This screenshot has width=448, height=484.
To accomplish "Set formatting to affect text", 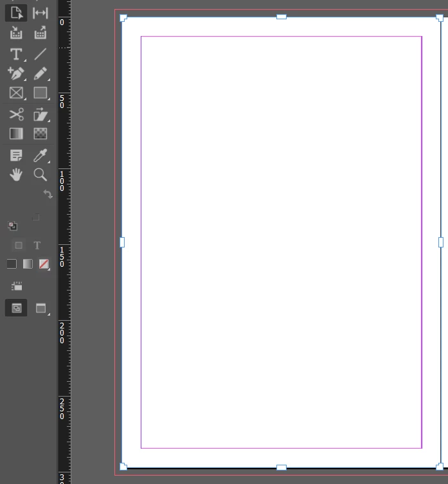I will click(37, 246).
